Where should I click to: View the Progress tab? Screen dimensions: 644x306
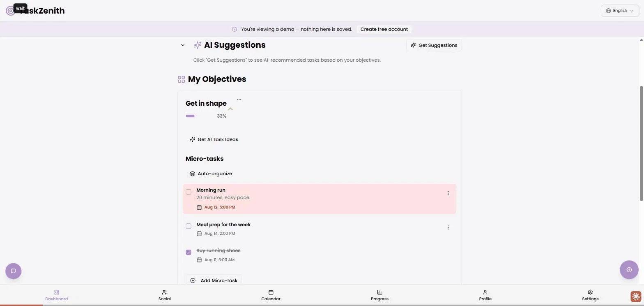click(x=379, y=295)
